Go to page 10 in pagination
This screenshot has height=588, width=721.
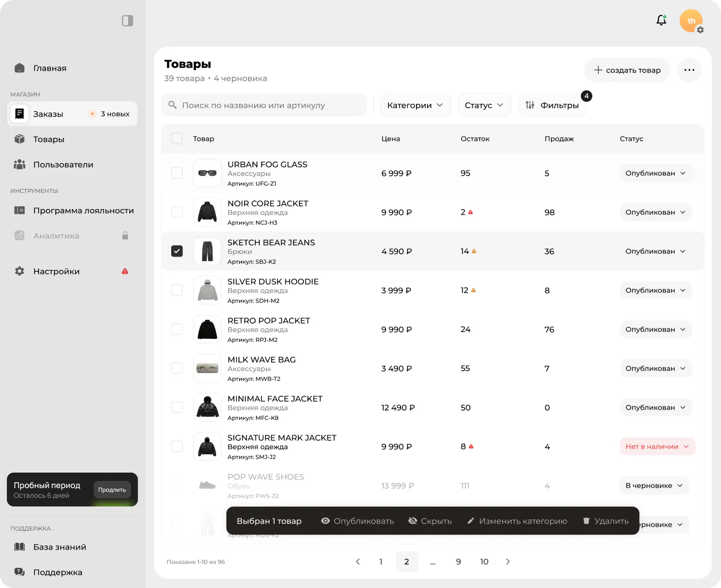click(x=484, y=562)
